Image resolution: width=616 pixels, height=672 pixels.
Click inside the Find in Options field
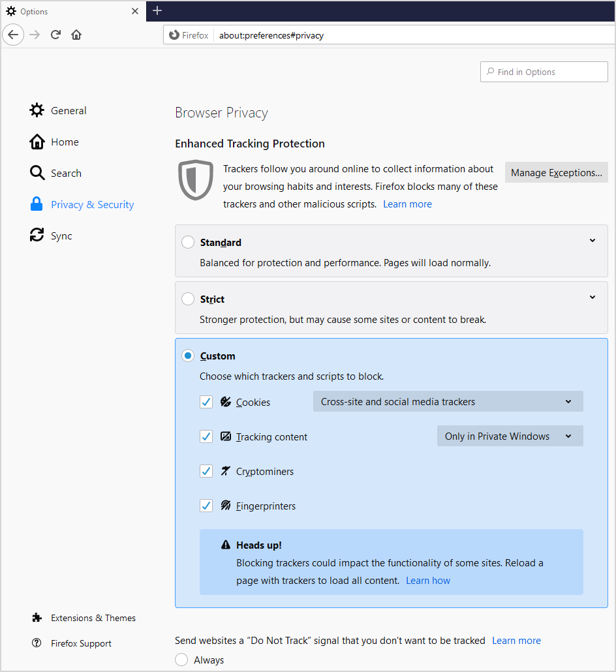(x=544, y=72)
